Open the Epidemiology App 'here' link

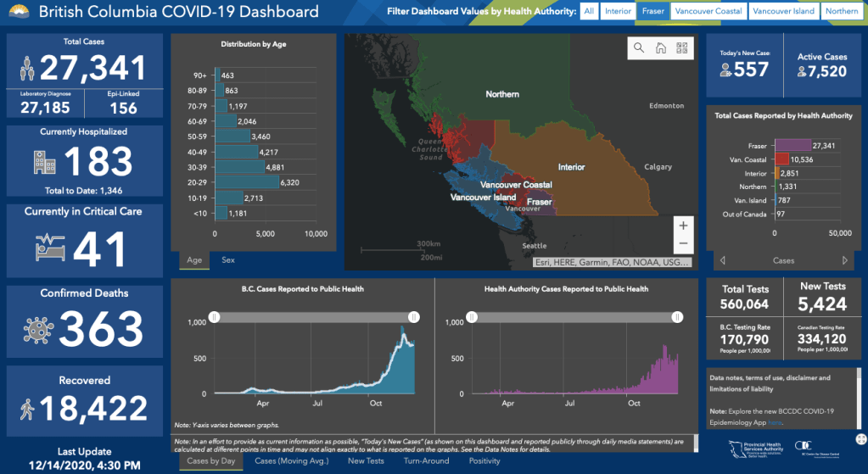coord(775,421)
